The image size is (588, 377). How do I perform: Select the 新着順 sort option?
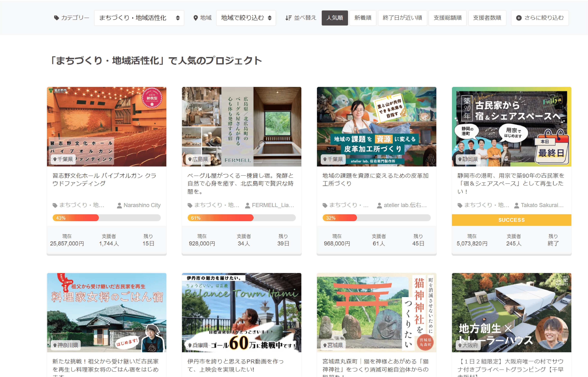[363, 18]
